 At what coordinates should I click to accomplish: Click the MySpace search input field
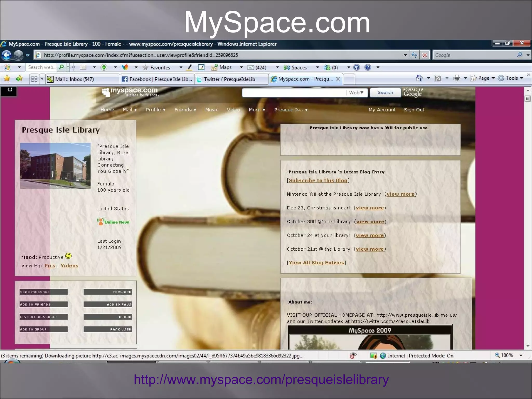click(294, 93)
